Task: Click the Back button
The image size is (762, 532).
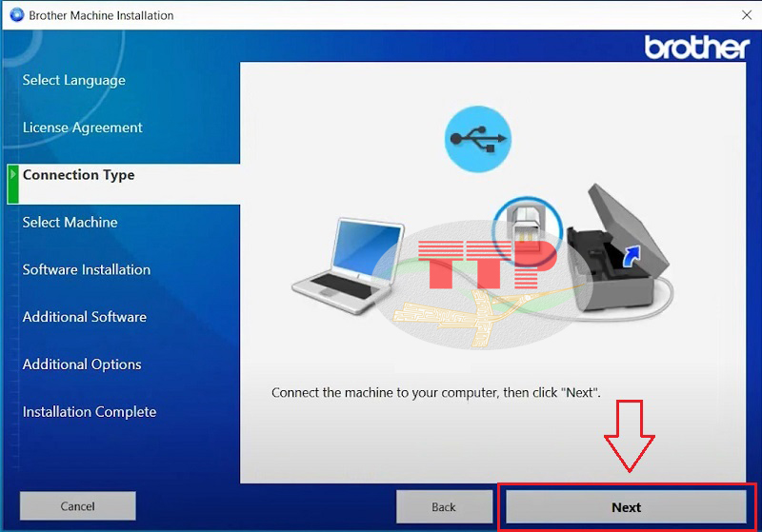Action: coord(444,507)
